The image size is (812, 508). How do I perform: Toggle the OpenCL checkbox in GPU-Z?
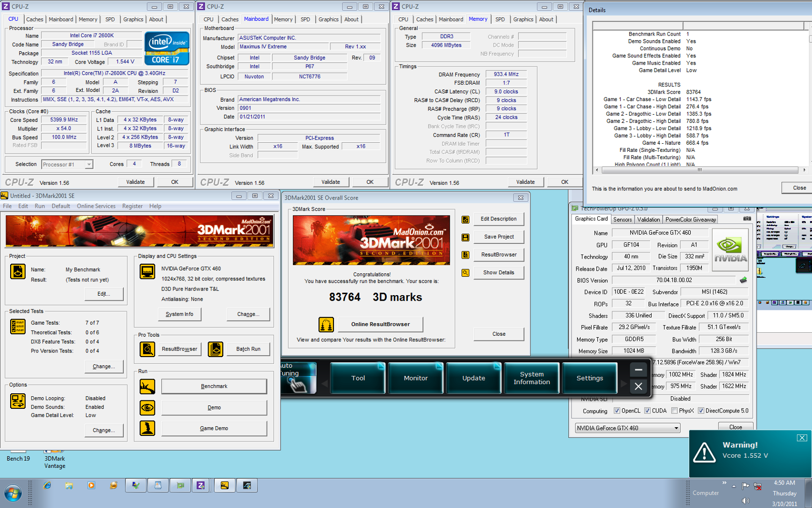pyautogui.click(x=617, y=411)
